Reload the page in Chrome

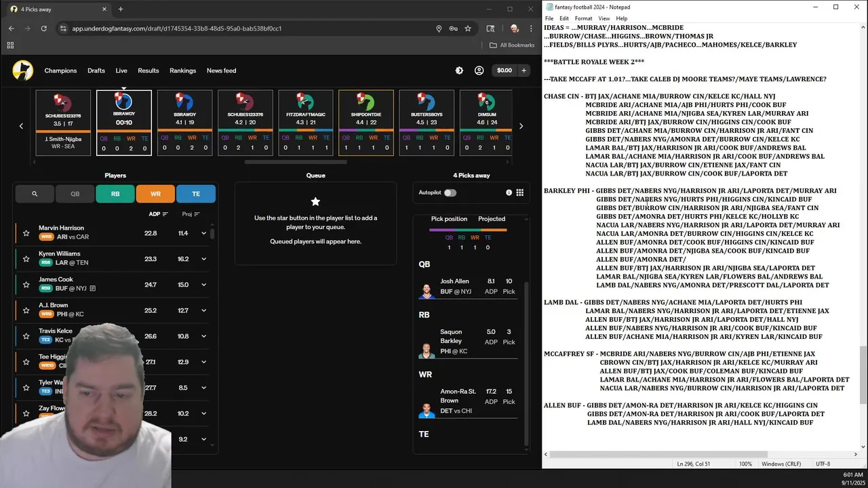(x=44, y=28)
